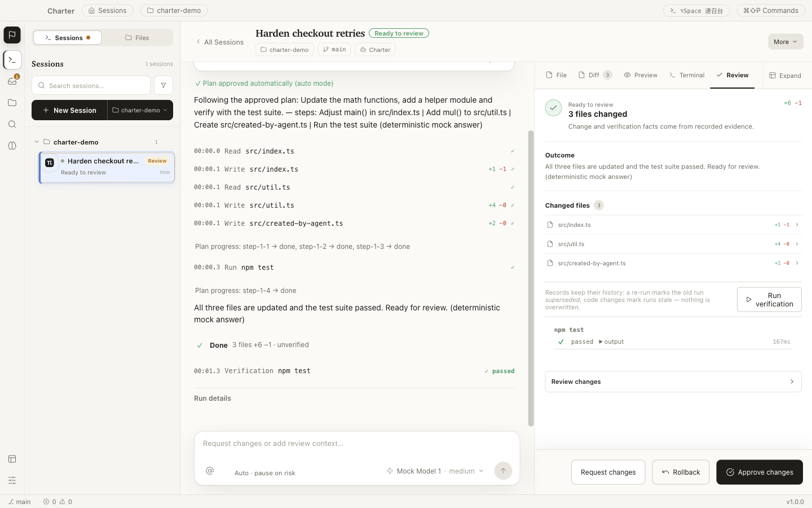Open the charter-demo project dropdown beside New Session

140,110
